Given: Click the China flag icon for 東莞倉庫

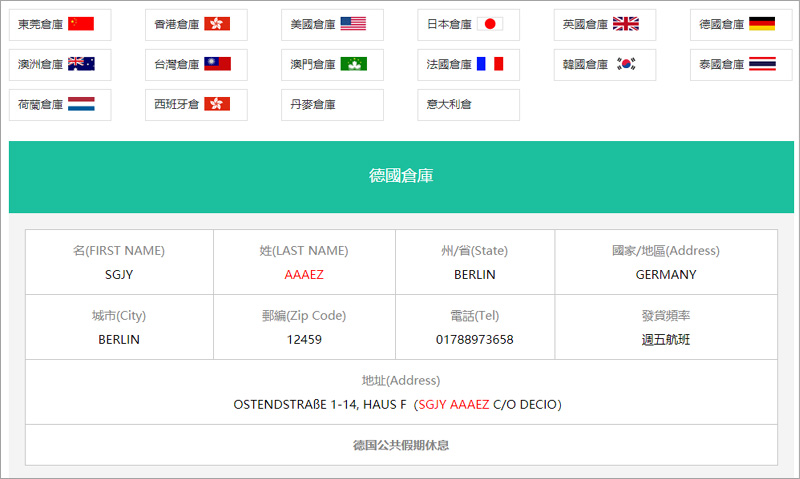Looking at the screenshot, I should [81, 24].
